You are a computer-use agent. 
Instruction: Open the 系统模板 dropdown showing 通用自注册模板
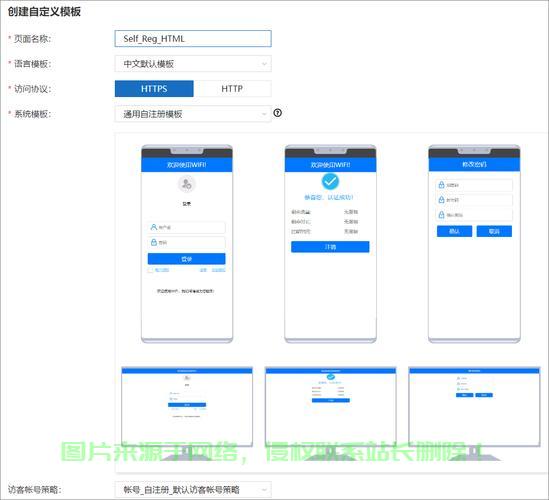pos(193,114)
